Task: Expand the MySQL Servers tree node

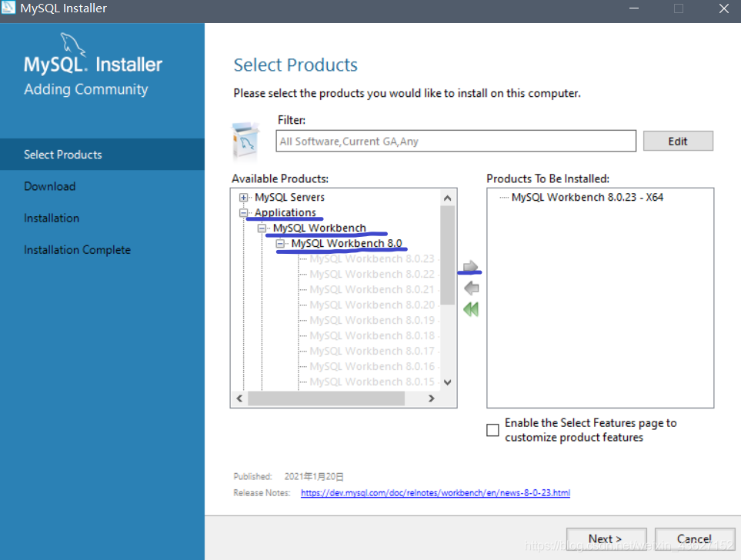Action: point(243,198)
